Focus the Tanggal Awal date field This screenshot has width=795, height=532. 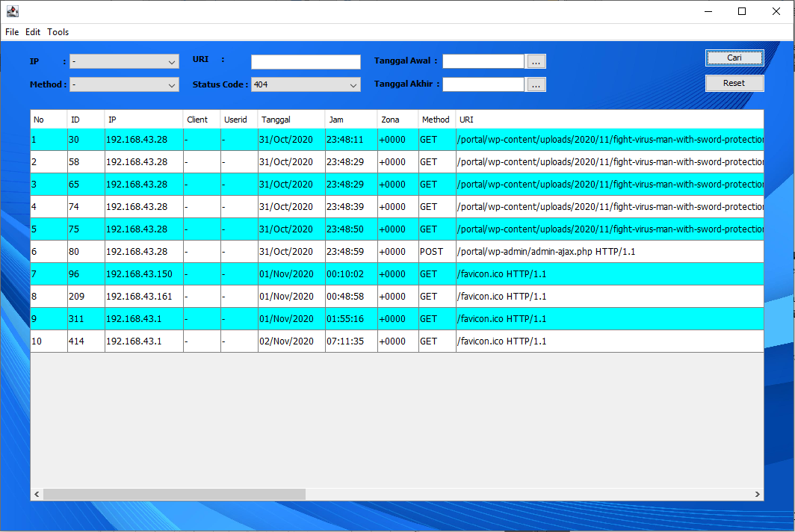pyautogui.click(x=483, y=61)
